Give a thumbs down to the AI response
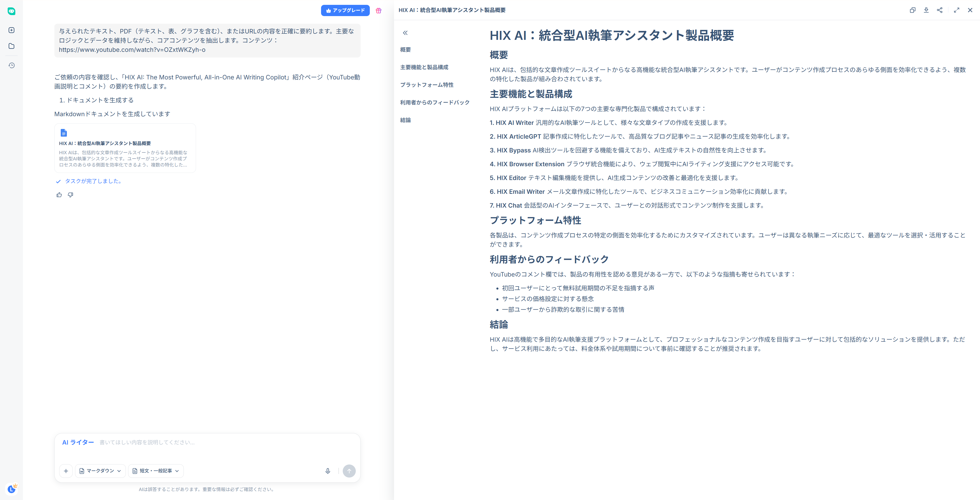The width and height of the screenshot is (980, 500). [70, 195]
